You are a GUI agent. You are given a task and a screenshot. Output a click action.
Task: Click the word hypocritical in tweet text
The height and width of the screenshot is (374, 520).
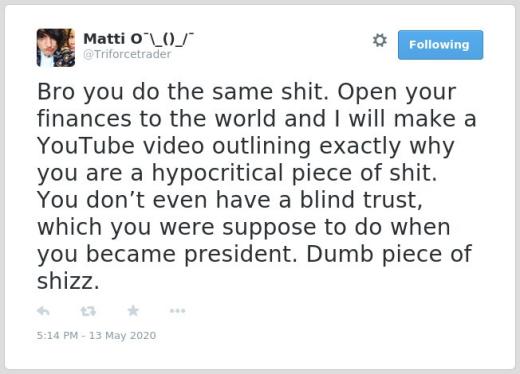[x=218, y=174]
